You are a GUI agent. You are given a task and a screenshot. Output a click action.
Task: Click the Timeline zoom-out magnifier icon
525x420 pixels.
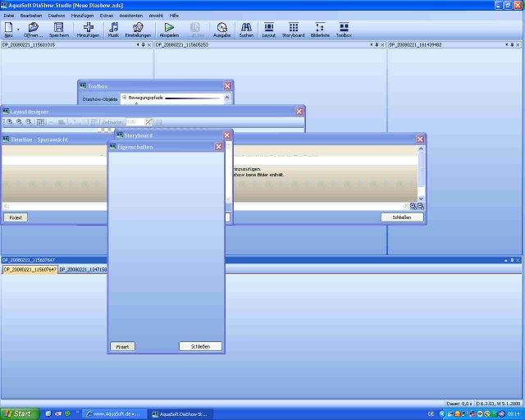pyautogui.click(x=421, y=206)
